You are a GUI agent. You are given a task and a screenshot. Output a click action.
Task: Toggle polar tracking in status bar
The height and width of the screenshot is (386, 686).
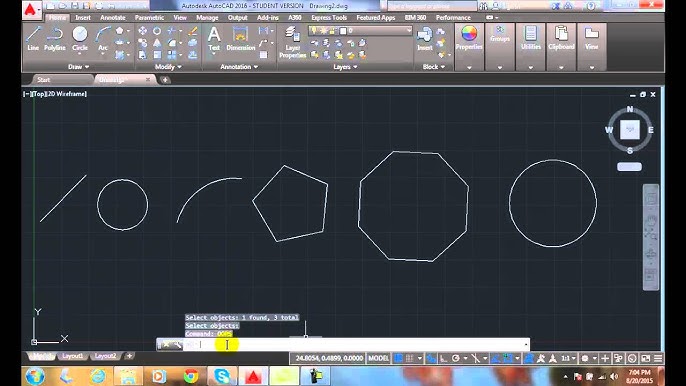[x=455, y=358]
